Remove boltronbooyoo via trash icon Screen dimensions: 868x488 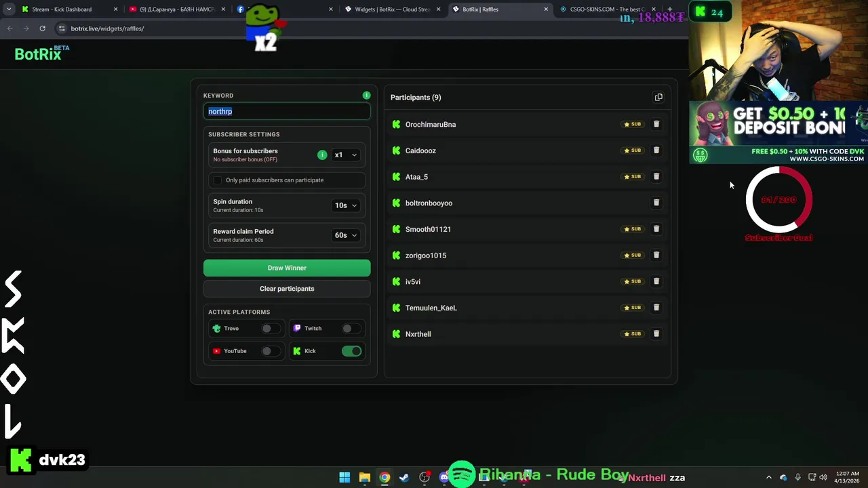click(656, 203)
